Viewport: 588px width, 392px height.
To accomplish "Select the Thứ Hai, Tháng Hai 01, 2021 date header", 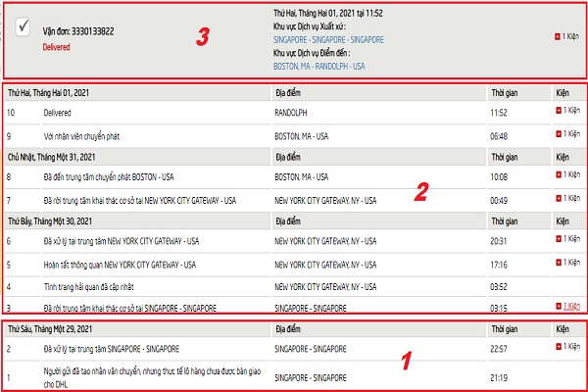I will 53,91.
